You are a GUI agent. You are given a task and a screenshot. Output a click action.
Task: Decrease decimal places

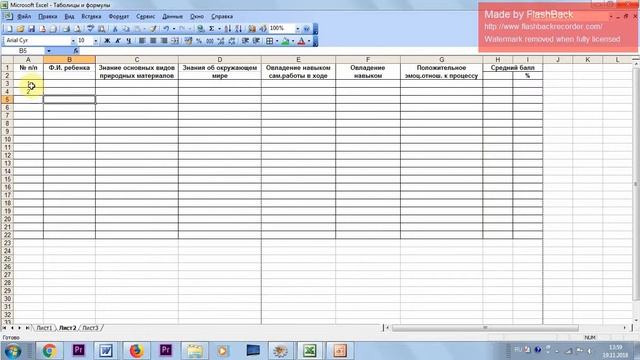click(232, 41)
